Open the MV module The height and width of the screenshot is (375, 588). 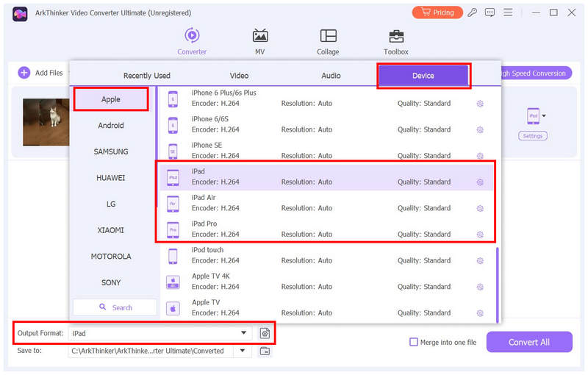(260, 41)
